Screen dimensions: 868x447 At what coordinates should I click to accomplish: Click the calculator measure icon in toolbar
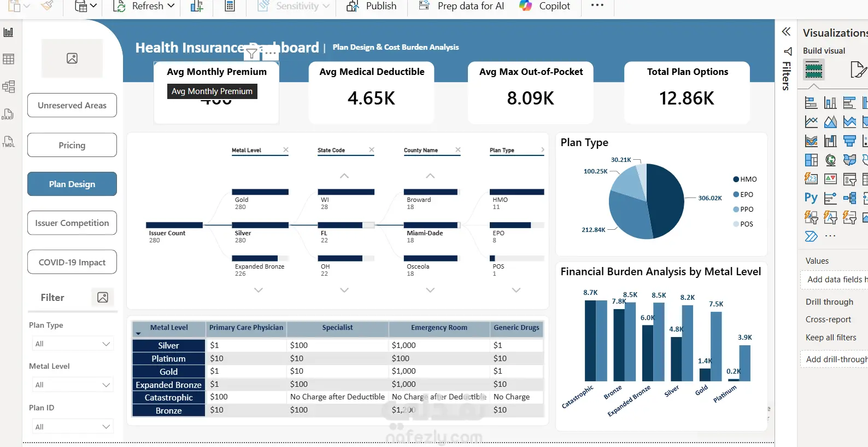[230, 6]
